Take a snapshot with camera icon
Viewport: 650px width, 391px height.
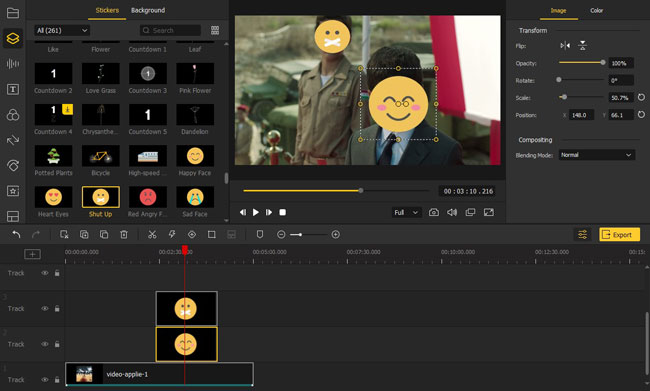pos(434,212)
